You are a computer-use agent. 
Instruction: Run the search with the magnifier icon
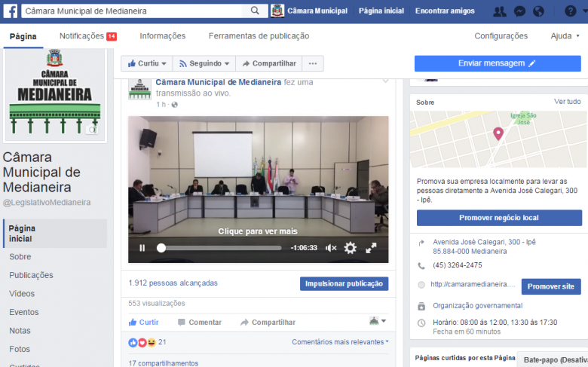[255, 11]
